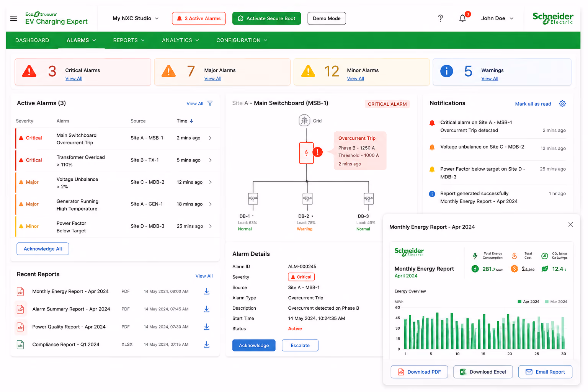
Task: Click the red alert badge on breaker
Action: pos(318,152)
